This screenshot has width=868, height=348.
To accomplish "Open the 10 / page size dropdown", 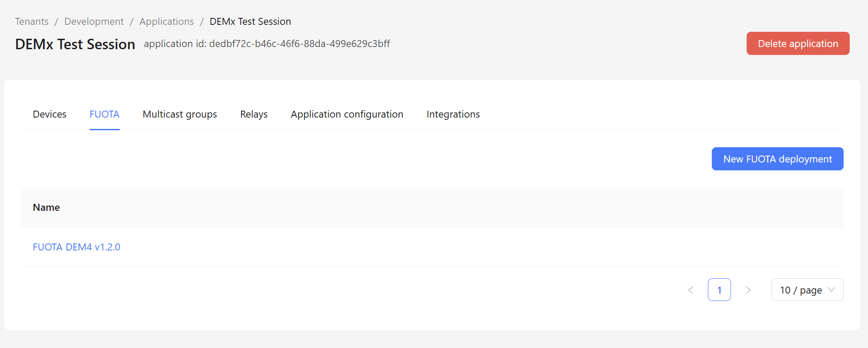I will tap(807, 290).
